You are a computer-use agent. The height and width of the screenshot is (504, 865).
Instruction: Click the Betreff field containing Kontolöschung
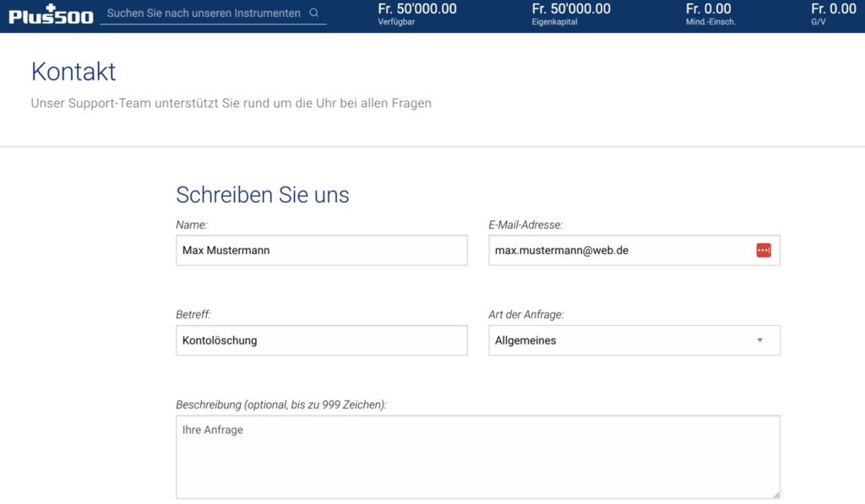[322, 340]
